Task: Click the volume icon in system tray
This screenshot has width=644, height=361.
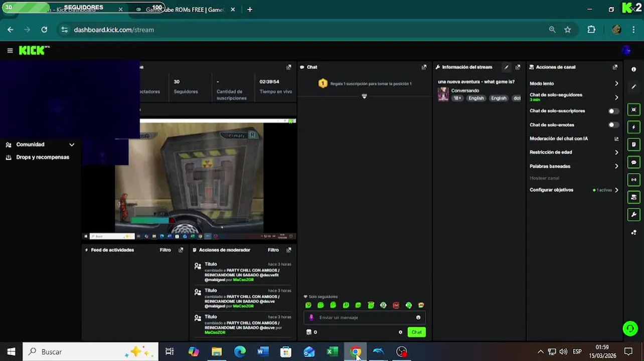Action: click(x=563, y=352)
